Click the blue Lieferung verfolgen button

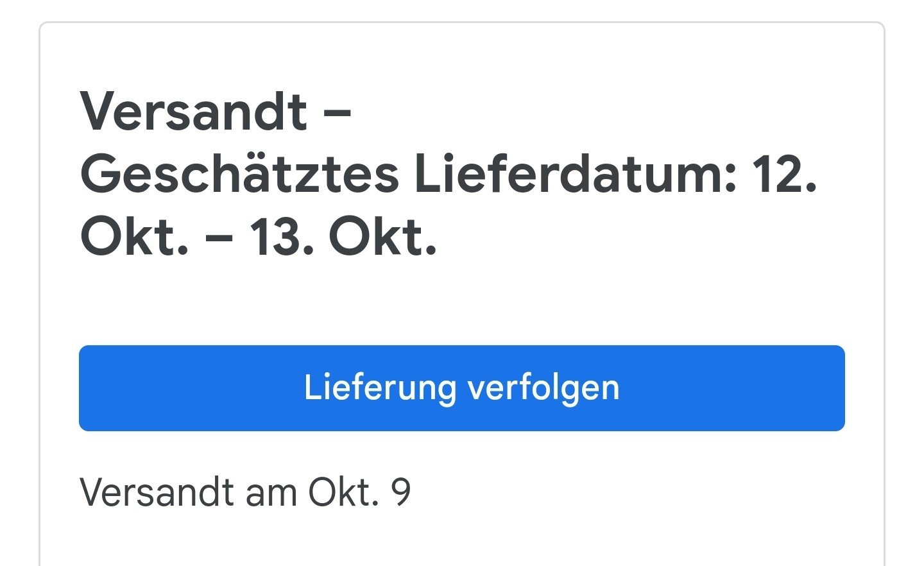point(461,388)
